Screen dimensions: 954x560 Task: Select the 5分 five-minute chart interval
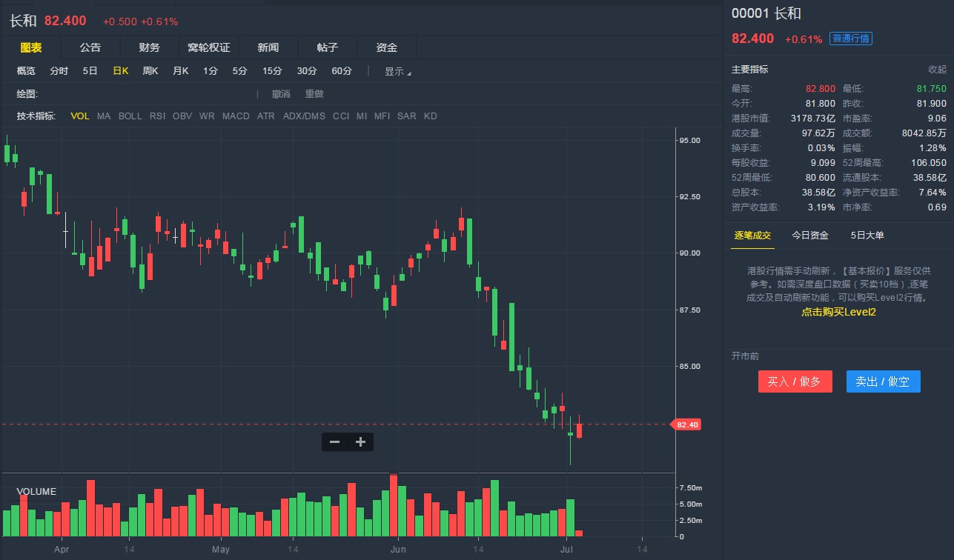coord(239,71)
